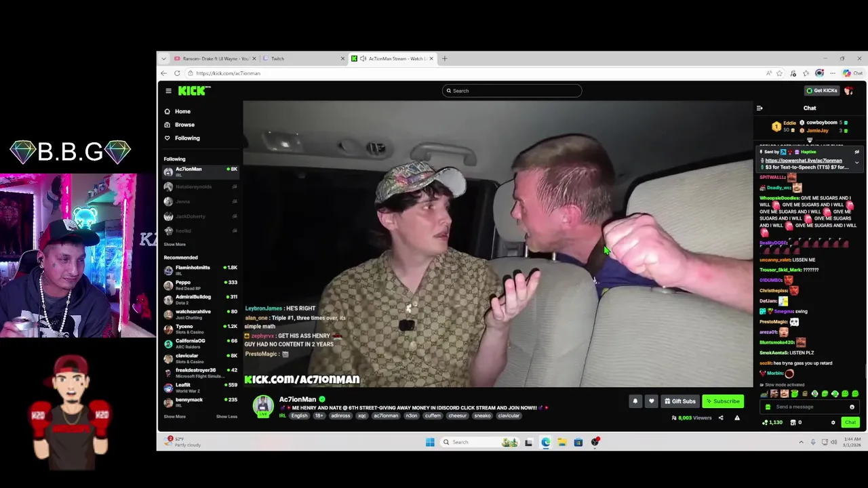868x488 pixels.
Task: Toggle follow heart for Ac7ionMan
Action: 652,401
